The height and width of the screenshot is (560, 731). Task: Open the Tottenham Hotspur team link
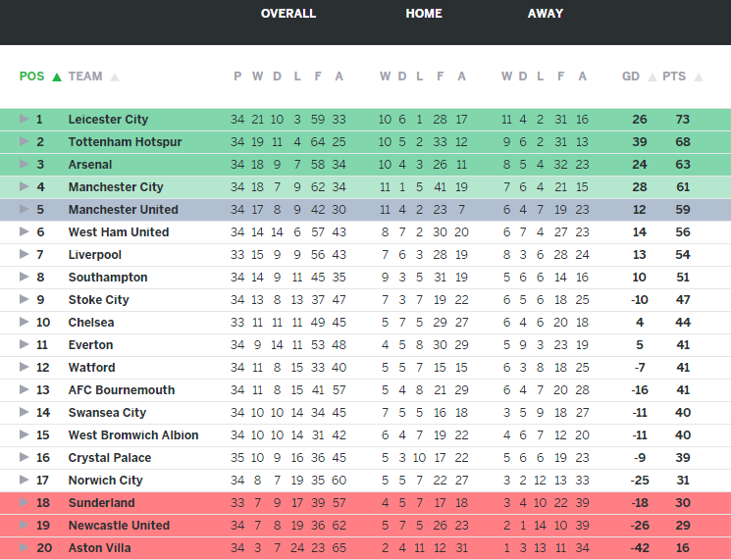[x=125, y=142]
